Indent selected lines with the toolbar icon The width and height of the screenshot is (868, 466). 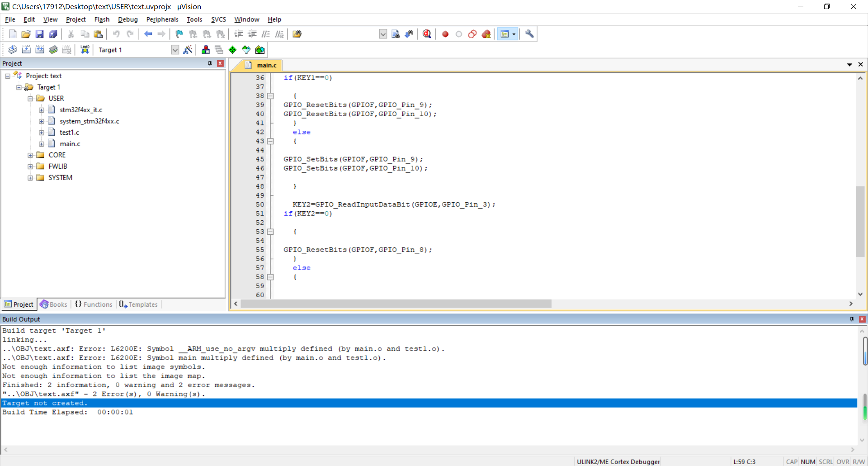point(239,34)
